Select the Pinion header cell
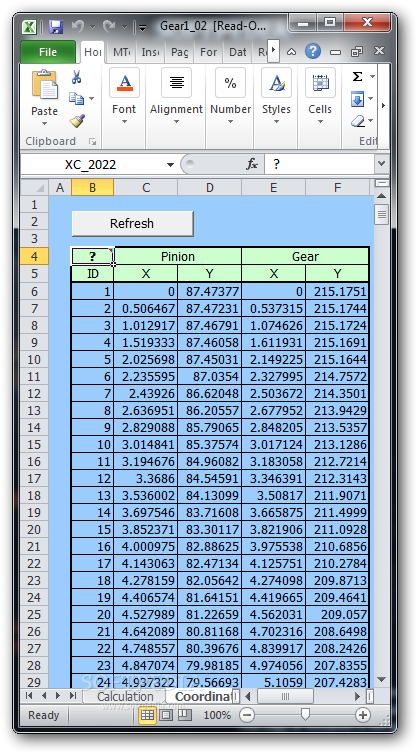 click(x=177, y=256)
